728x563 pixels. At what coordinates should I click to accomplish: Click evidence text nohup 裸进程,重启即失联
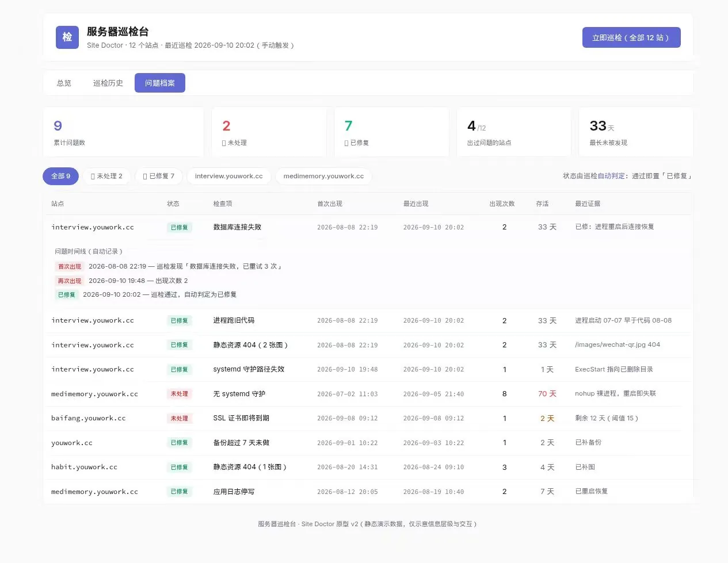tap(616, 393)
